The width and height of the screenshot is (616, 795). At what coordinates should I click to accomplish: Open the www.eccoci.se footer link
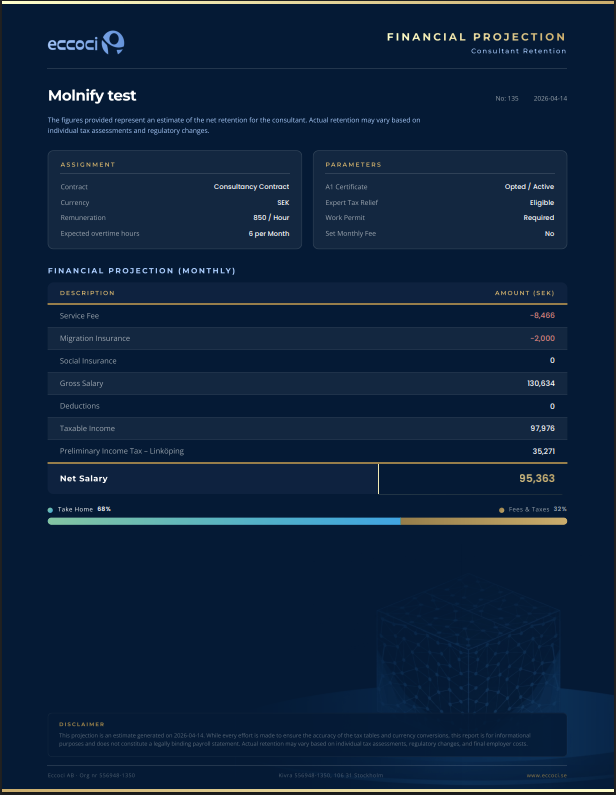tap(547, 775)
